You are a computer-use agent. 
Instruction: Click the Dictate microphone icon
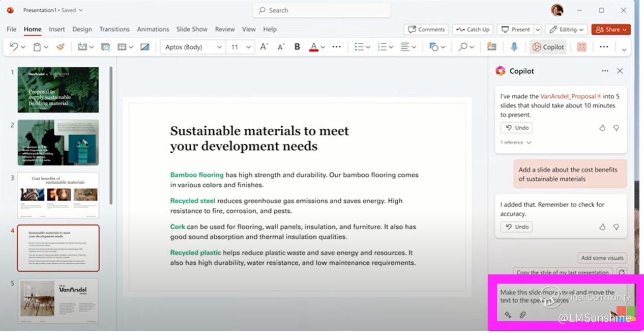coord(514,47)
